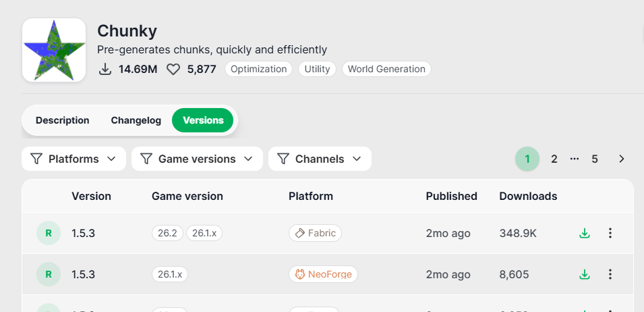
Task: Click the Platform column header
Action: tap(311, 197)
